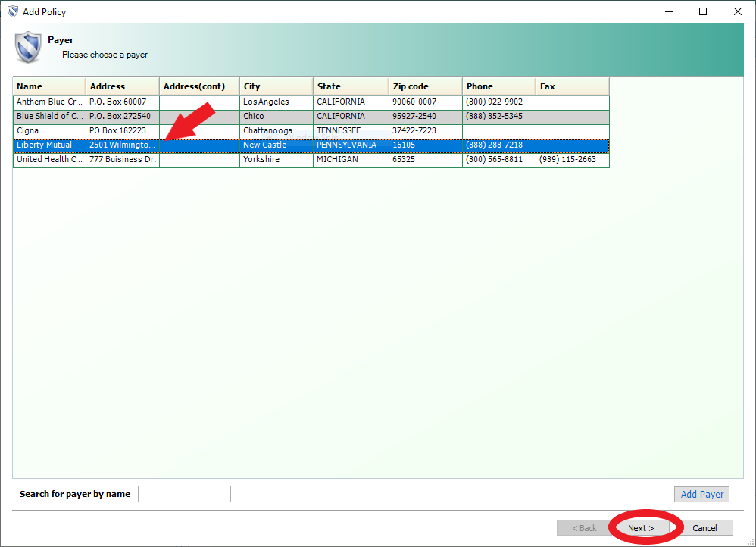756x547 pixels.
Task: Sort by the Fax column header
Action: coord(572,86)
